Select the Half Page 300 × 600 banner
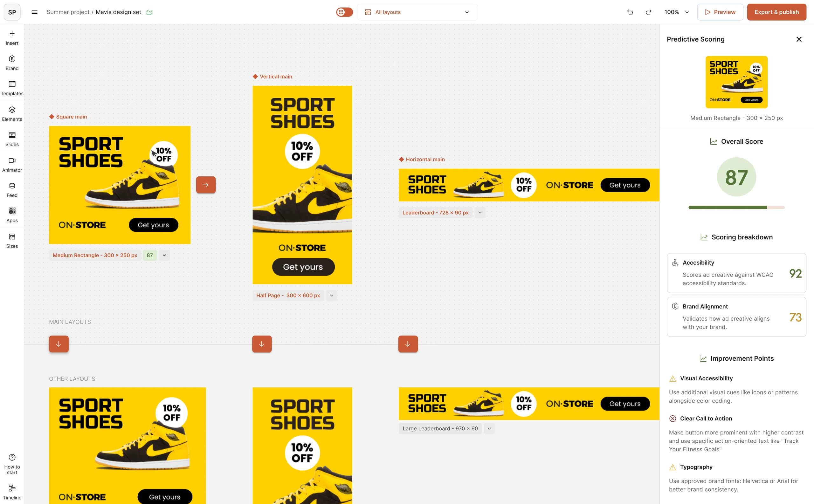Image resolution: width=814 pixels, height=504 pixels. click(x=302, y=185)
